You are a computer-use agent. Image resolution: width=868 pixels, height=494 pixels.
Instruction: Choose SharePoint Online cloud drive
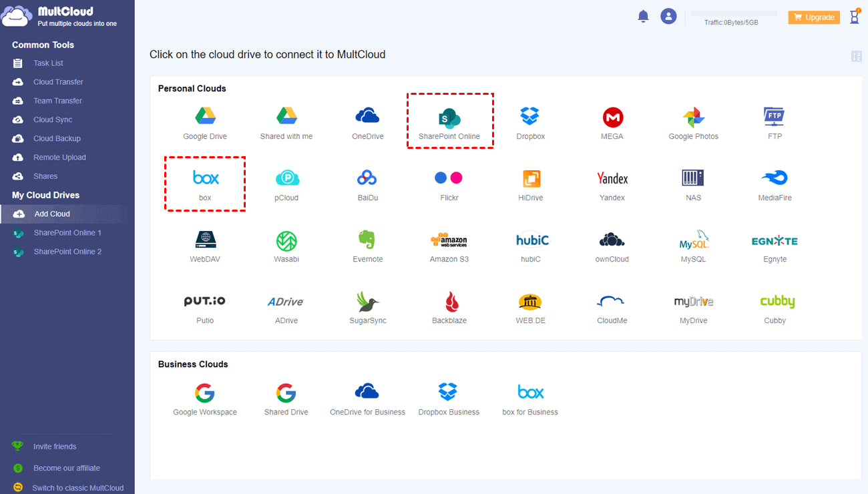point(449,123)
